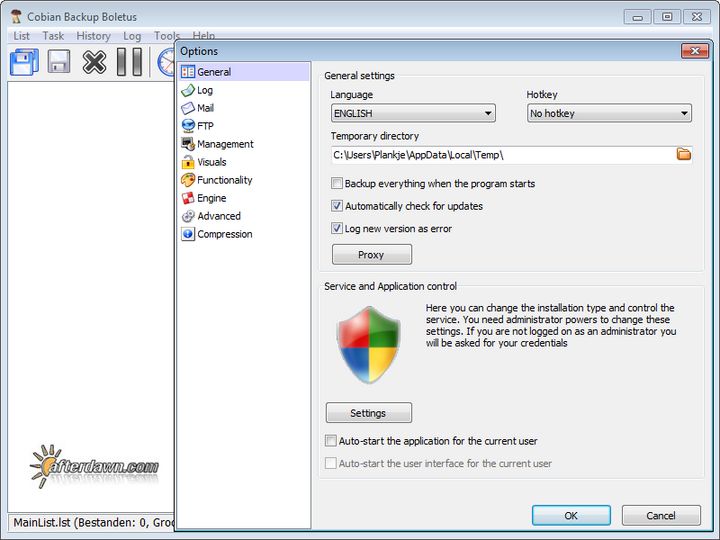Select Engine in the options list
720x540 pixels.
click(x=244, y=198)
